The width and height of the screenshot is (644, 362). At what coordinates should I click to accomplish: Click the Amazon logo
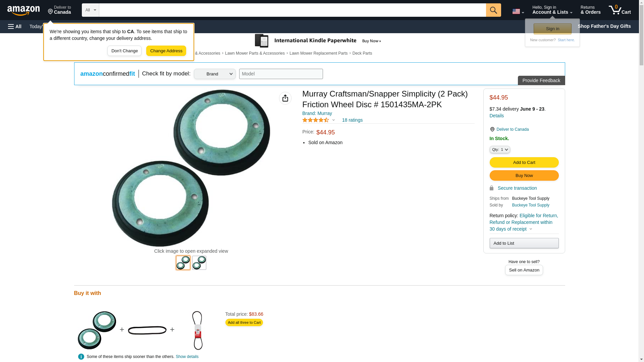click(x=23, y=10)
